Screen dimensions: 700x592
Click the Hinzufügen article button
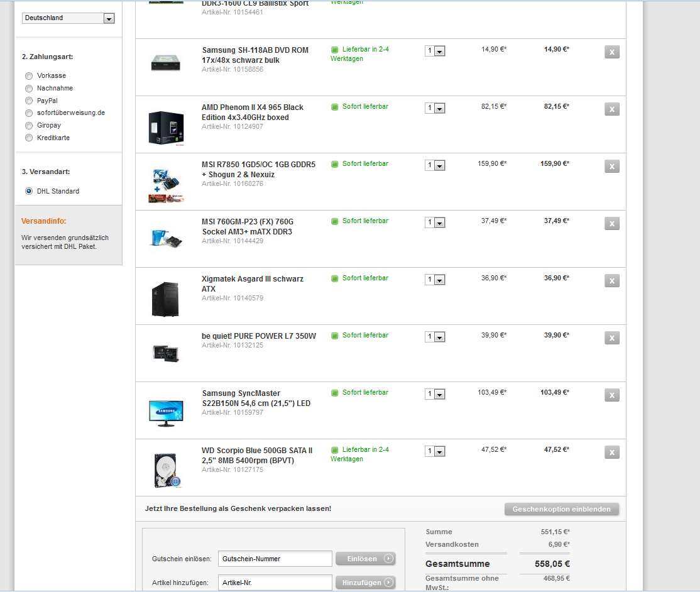tap(366, 583)
